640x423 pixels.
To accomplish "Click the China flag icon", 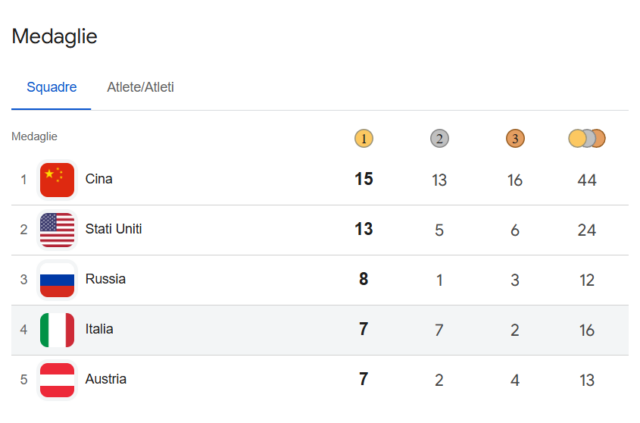I will coord(57,180).
